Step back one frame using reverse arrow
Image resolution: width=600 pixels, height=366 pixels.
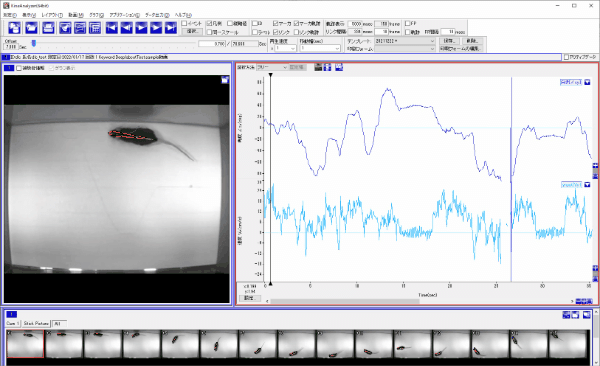tap(127, 28)
